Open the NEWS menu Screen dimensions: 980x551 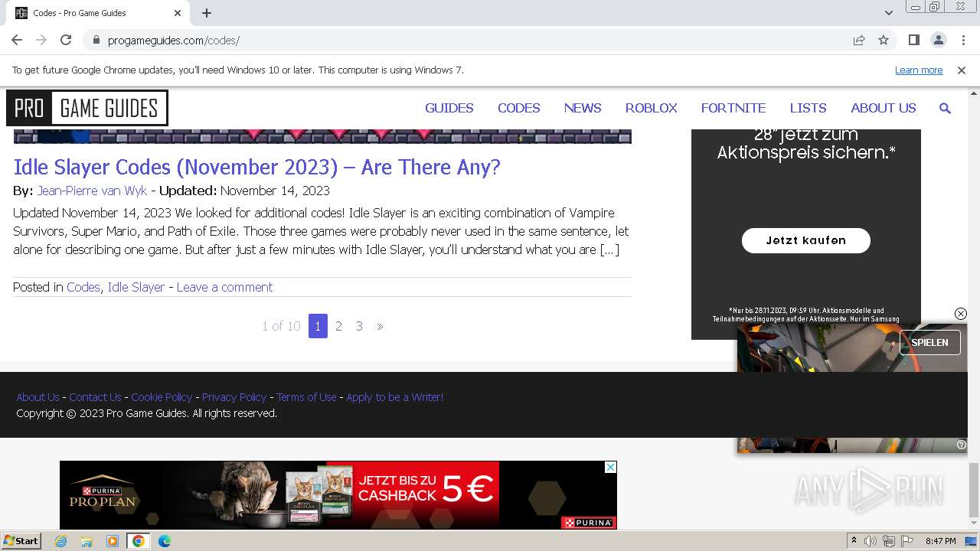(x=583, y=108)
